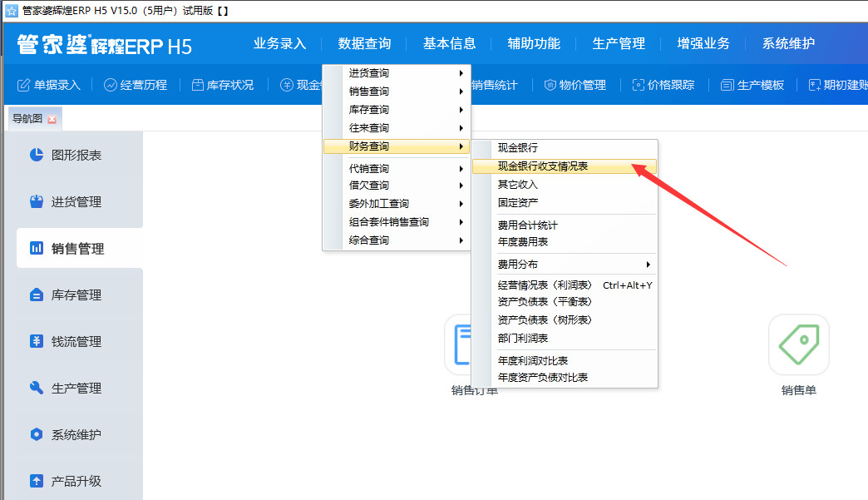Click the 销售统计 toolbar button
This screenshot has width=868, height=500.
coord(495,85)
